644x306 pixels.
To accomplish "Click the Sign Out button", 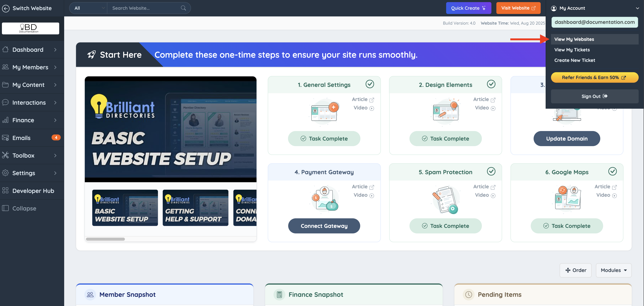I will click(594, 96).
